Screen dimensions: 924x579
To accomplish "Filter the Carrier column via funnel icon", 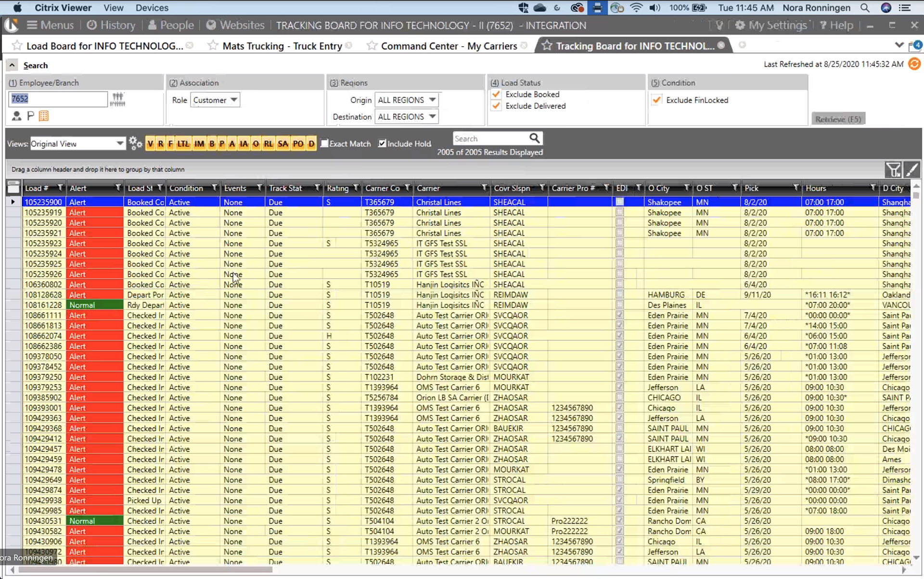I will point(485,188).
